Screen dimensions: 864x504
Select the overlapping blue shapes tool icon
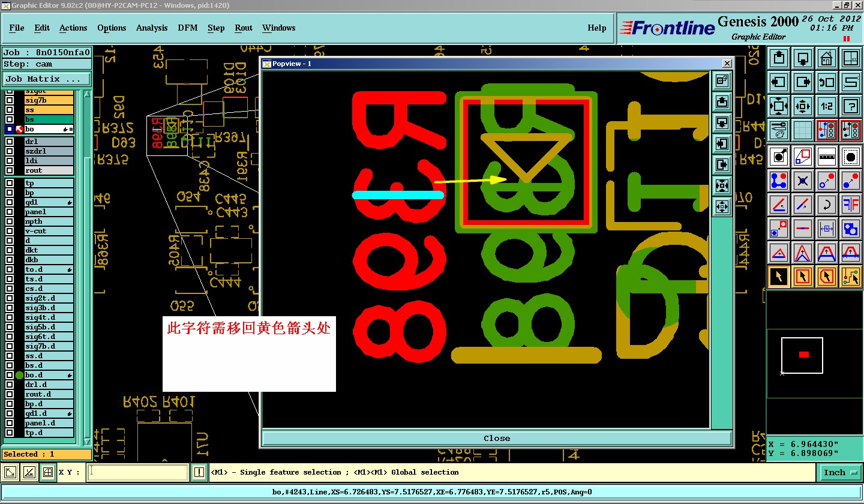pyautogui.click(x=851, y=229)
